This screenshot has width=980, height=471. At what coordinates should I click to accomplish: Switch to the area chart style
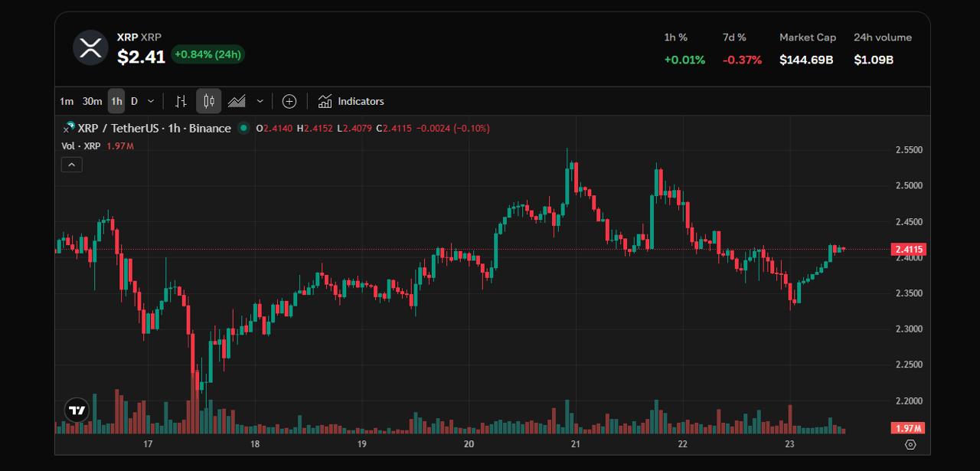pyautogui.click(x=237, y=101)
